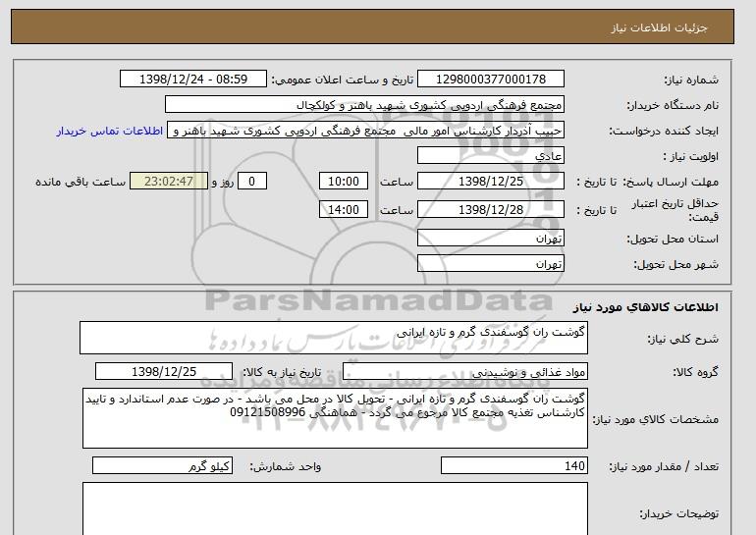The height and width of the screenshot is (535, 756).
Task: Click the تاریخ نیاز به کالا label
Action: [x=282, y=372]
